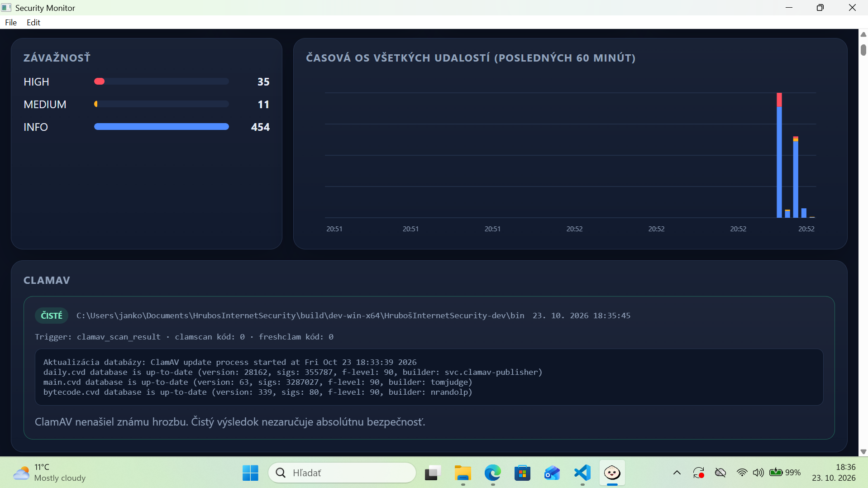The height and width of the screenshot is (488, 868).
Task: Open the Windows Start menu
Action: point(250,473)
